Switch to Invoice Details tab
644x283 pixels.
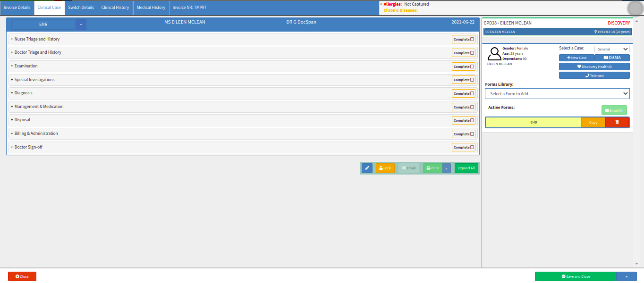17,8
